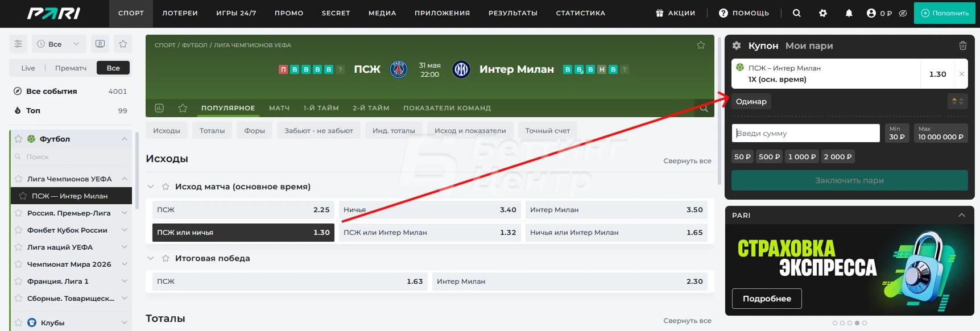Click PSG club crest

click(399, 69)
